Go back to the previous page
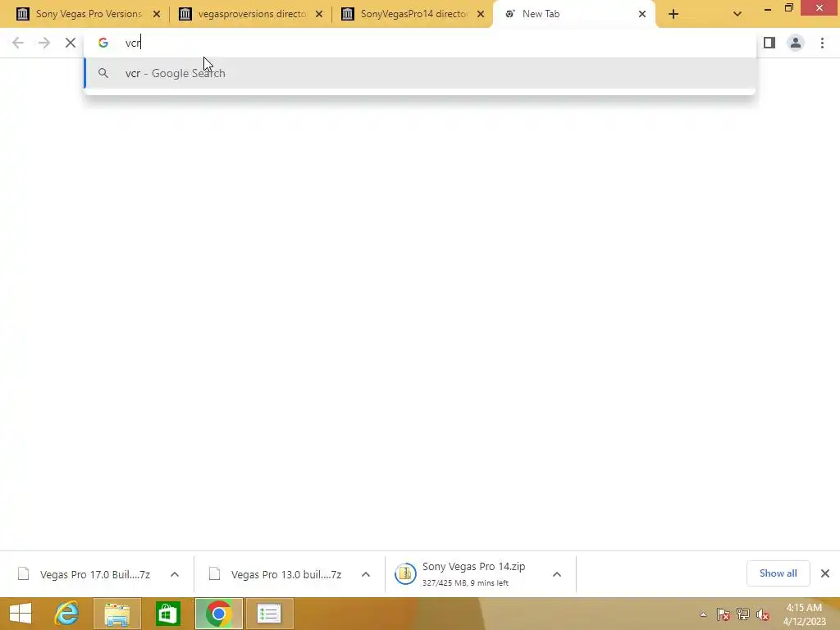Image resolution: width=840 pixels, height=630 pixels. [x=18, y=43]
